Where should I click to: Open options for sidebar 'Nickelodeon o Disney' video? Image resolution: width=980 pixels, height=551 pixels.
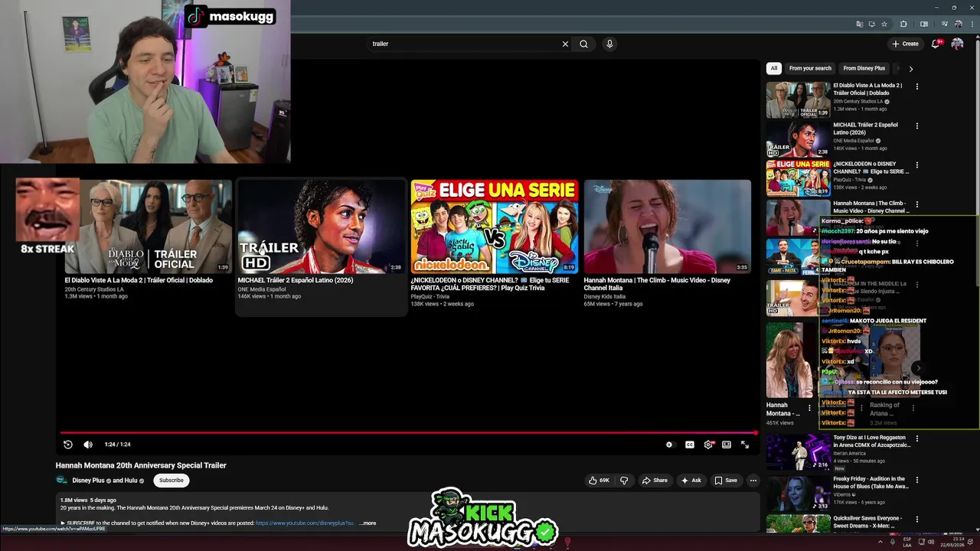point(916,165)
